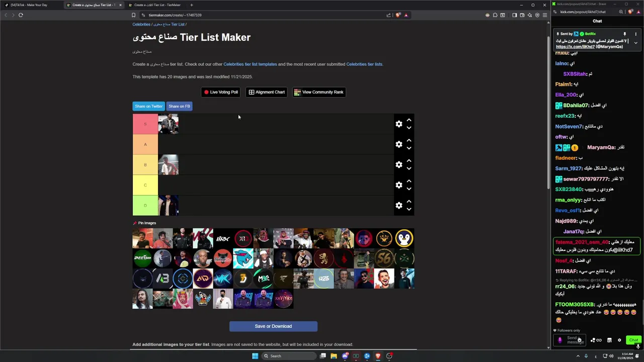Open x.com/iiKhd7 link in pinned message
This screenshot has width=644, height=362.
575,47
